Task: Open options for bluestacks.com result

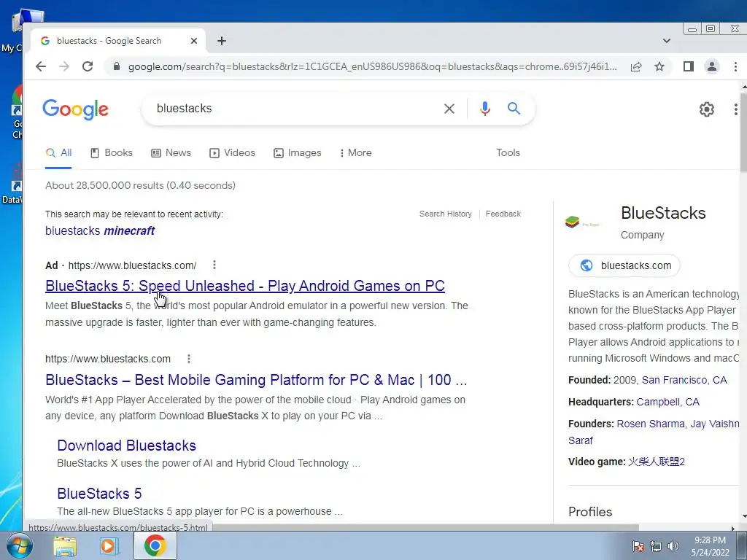Action: point(189,359)
